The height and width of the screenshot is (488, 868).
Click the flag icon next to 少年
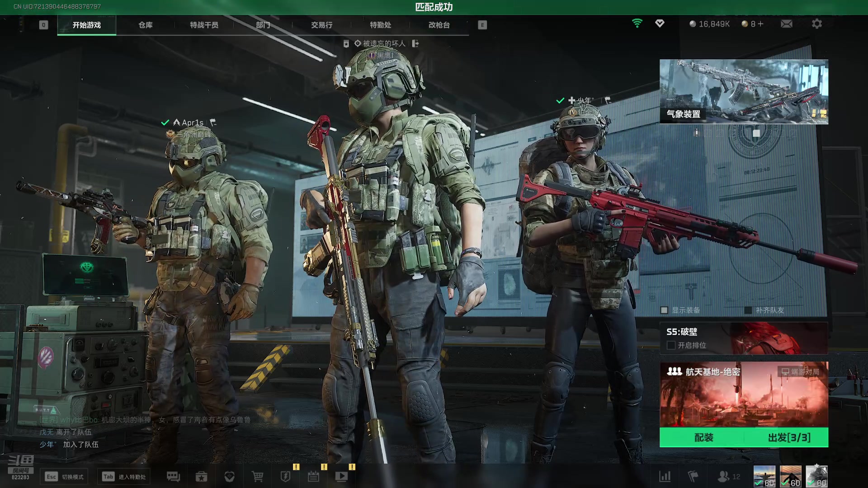[608, 100]
